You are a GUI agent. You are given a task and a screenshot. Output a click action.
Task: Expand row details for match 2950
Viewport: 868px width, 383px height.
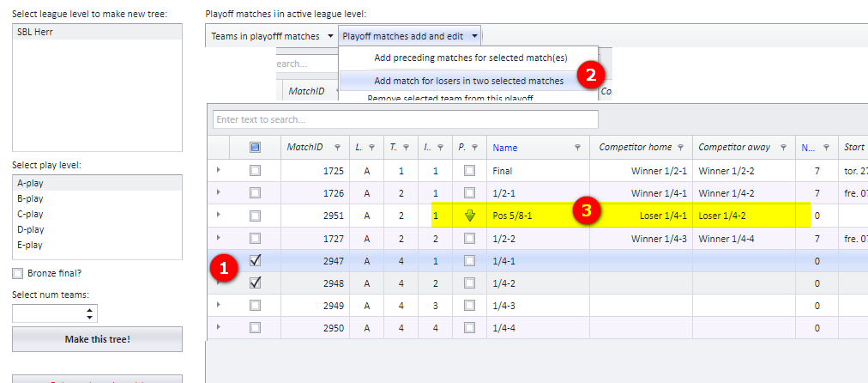click(x=218, y=327)
